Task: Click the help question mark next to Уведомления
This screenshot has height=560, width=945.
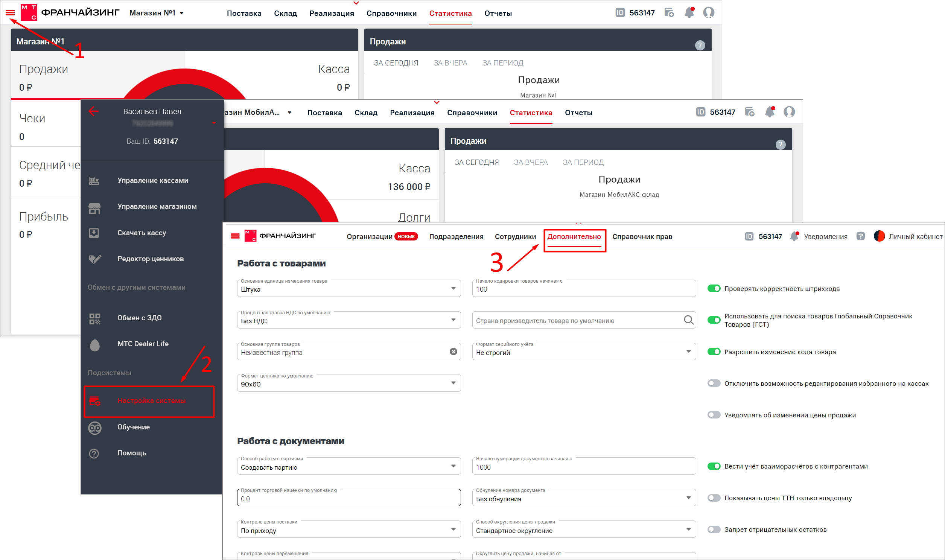Action: pos(860,236)
